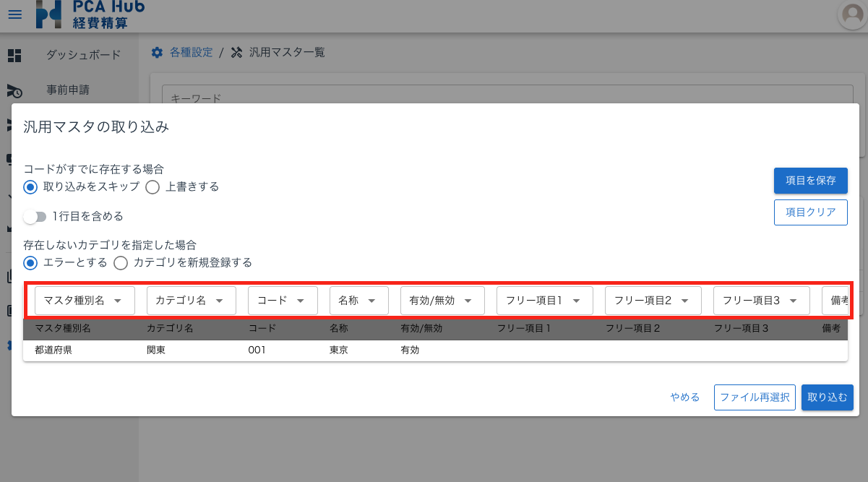The height and width of the screenshot is (482, 868).
Task: Open the マスタ種別名 column dropdown
Action: (85, 300)
